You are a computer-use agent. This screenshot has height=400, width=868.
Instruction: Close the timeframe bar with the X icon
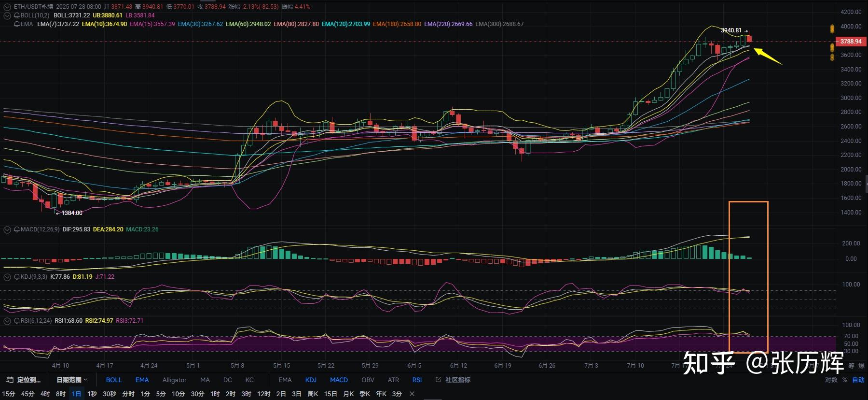tap(412, 394)
